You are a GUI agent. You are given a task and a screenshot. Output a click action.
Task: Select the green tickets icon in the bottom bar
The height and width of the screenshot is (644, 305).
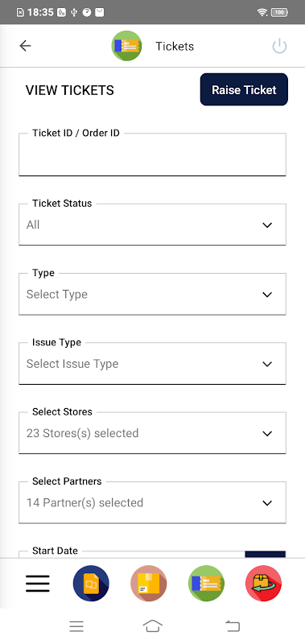(206, 583)
